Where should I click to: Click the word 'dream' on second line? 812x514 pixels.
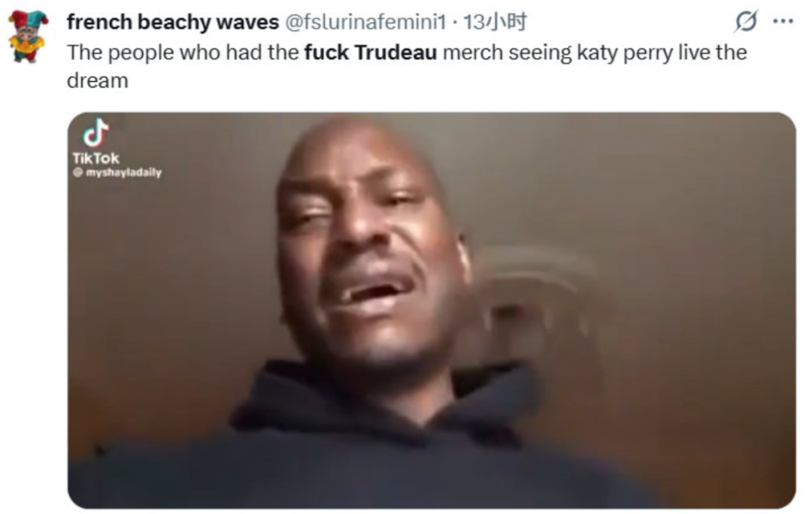click(x=97, y=80)
